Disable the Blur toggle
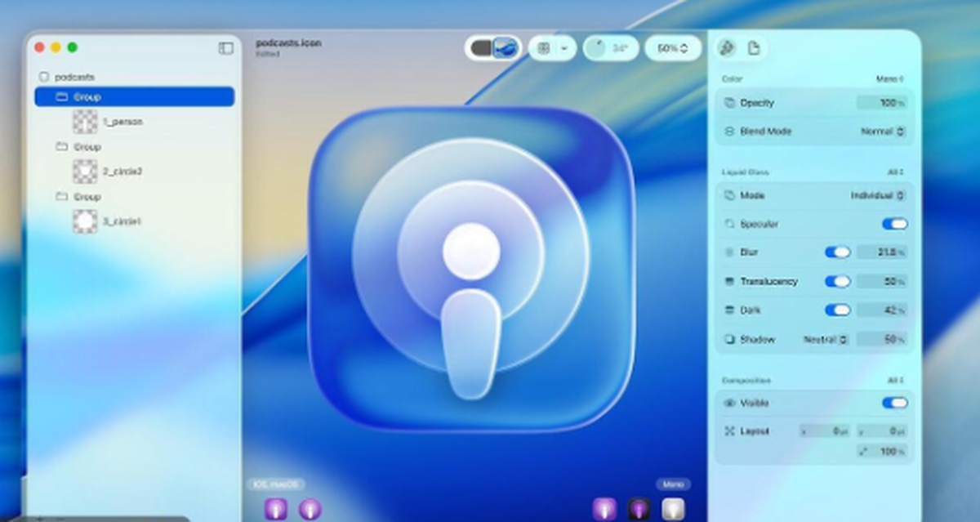 tap(837, 252)
